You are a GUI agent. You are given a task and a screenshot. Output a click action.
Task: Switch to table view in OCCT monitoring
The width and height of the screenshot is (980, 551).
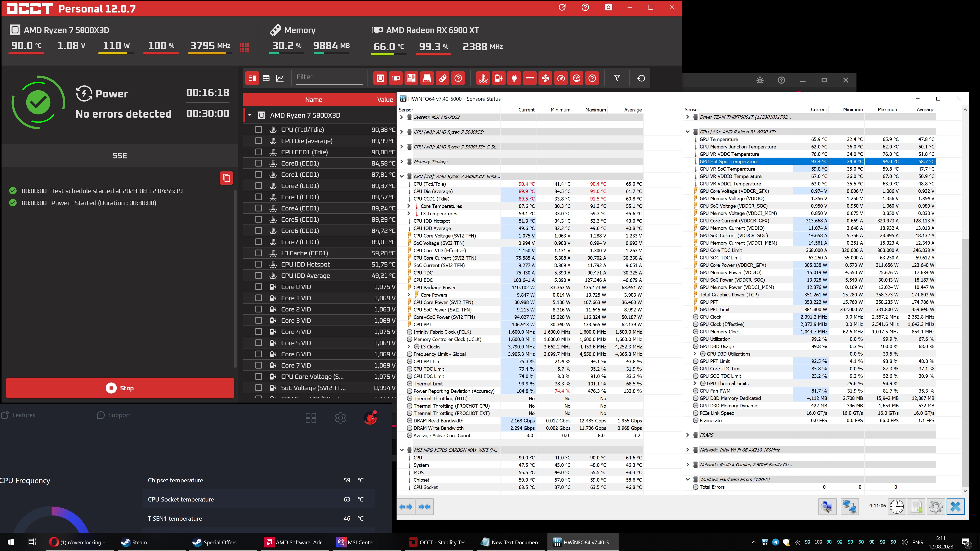point(266,78)
